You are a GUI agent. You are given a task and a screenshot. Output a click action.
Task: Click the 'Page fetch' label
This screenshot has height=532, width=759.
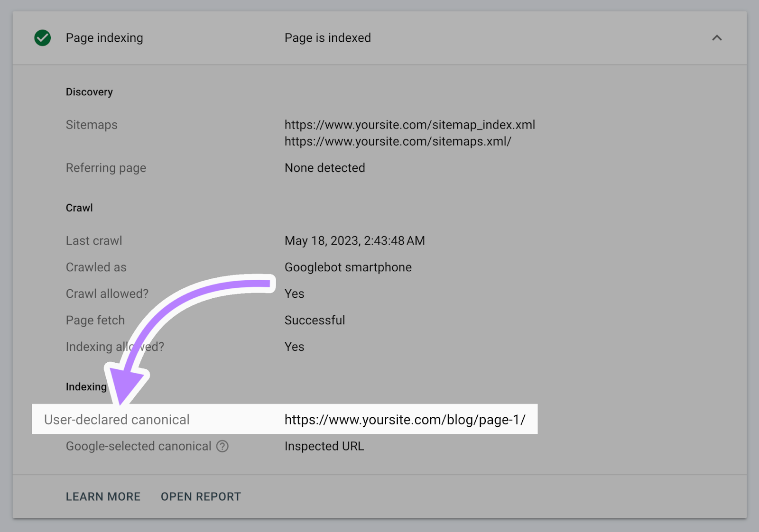point(95,321)
